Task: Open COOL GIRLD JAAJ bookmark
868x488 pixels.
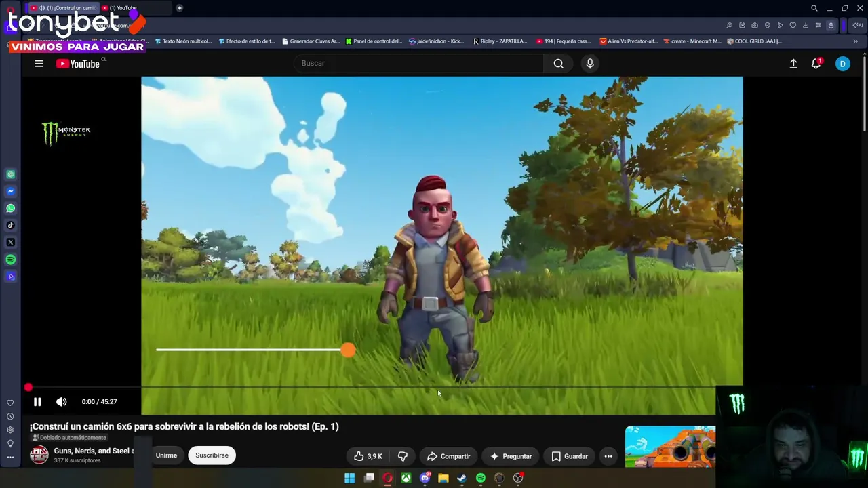Action: (754, 41)
